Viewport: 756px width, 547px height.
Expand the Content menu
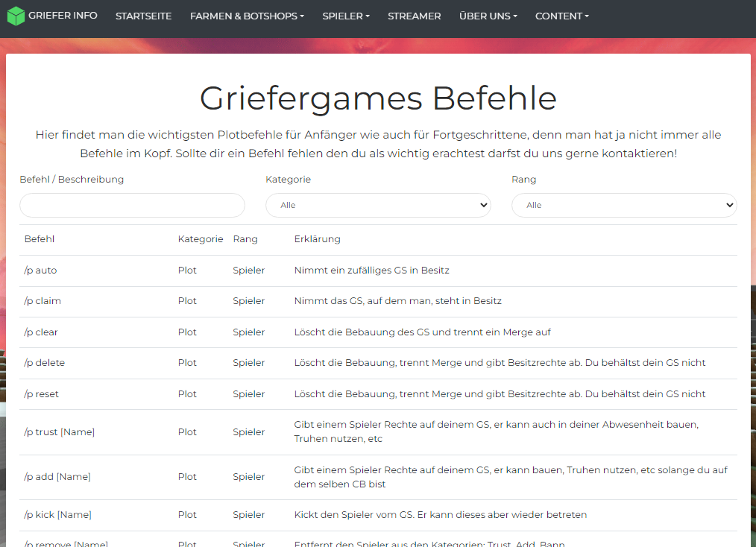561,16
